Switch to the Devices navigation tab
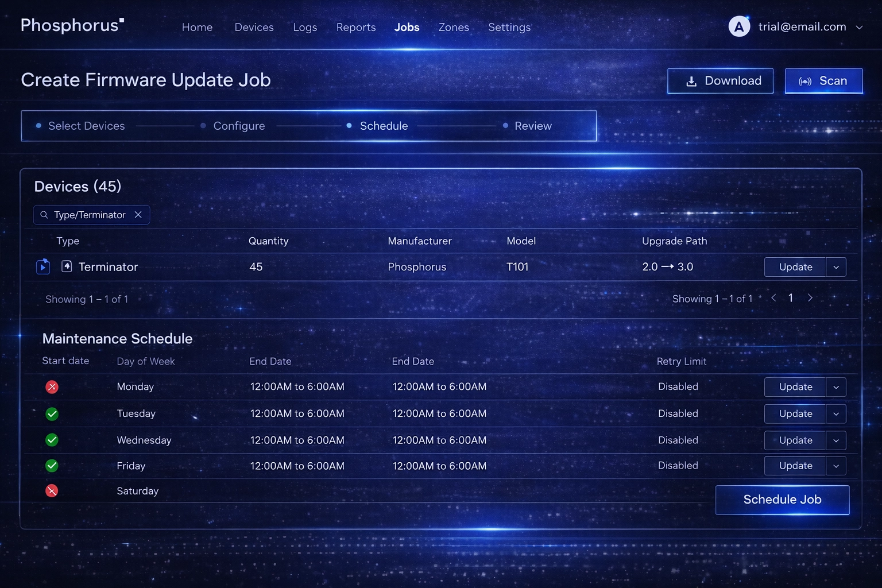This screenshot has width=882, height=588. pyautogui.click(x=254, y=27)
